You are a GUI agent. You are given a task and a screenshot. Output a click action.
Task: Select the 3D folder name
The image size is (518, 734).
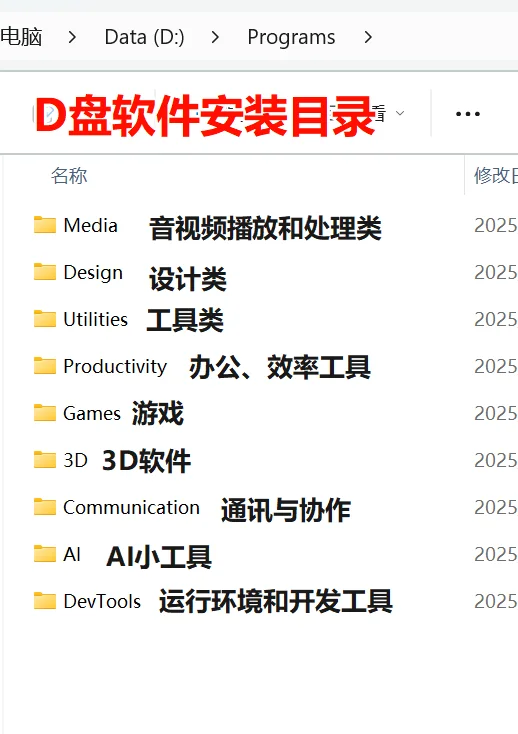(x=75, y=460)
